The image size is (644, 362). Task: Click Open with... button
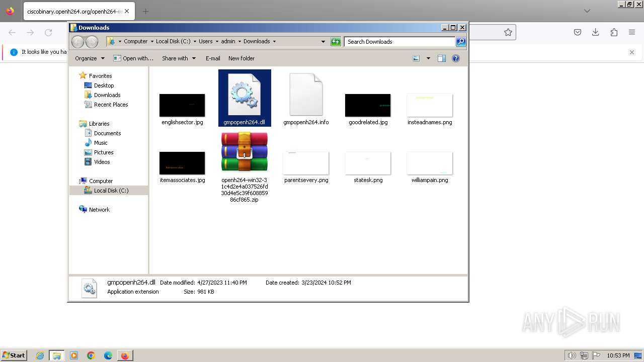[133, 58]
